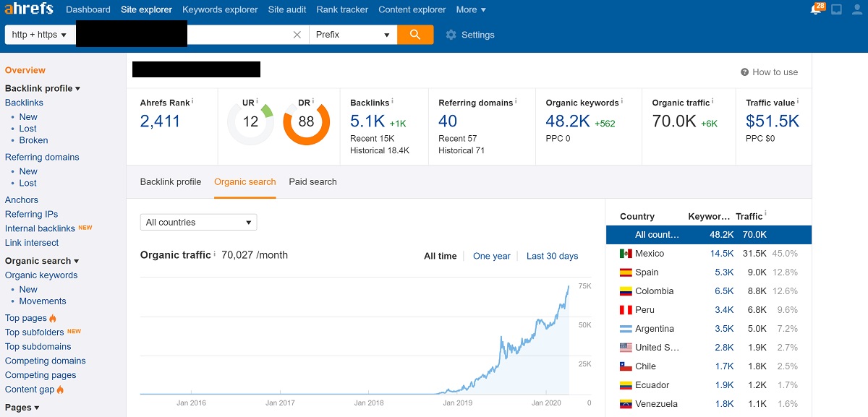Image resolution: width=868 pixels, height=417 pixels.
Task: Click the 5.1K Backlinks value
Action: pyautogui.click(x=367, y=121)
